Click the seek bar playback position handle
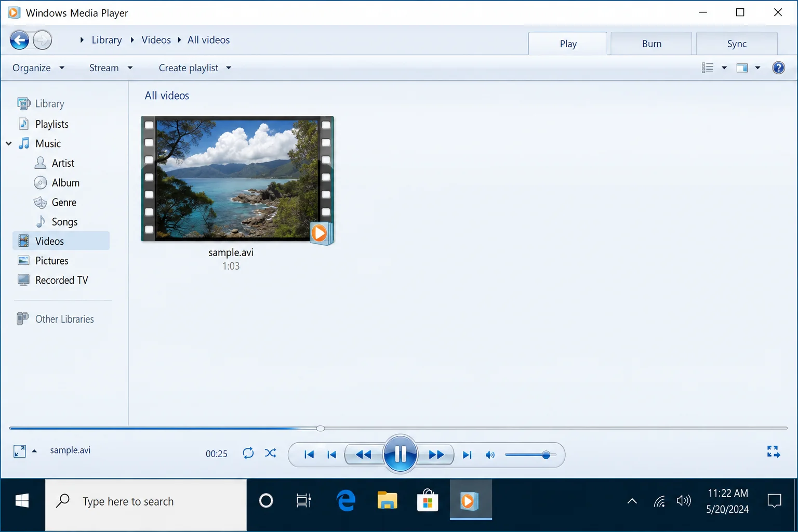The image size is (798, 532). [321, 428]
